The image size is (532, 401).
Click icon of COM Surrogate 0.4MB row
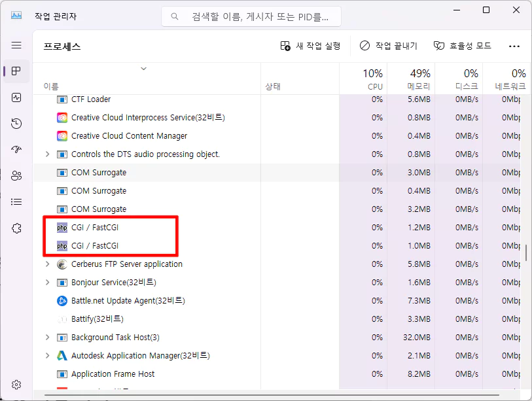62,191
